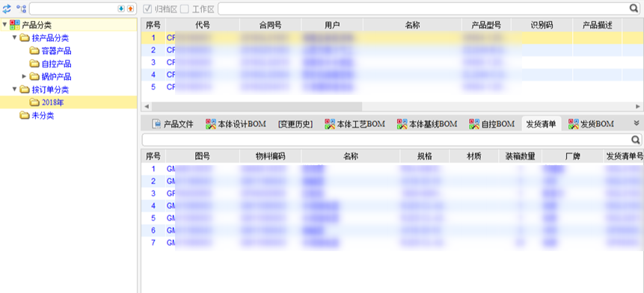644x293 pixels.
Task: Click the 本体设计BOM tab icon
Action: (x=211, y=124)
